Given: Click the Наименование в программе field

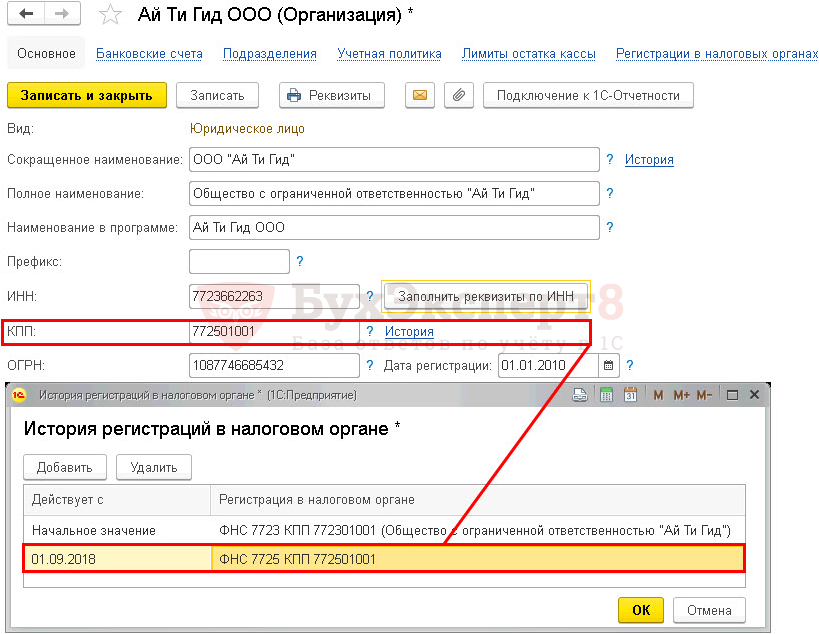Looking at the screenshot, I should click(394, 227).
